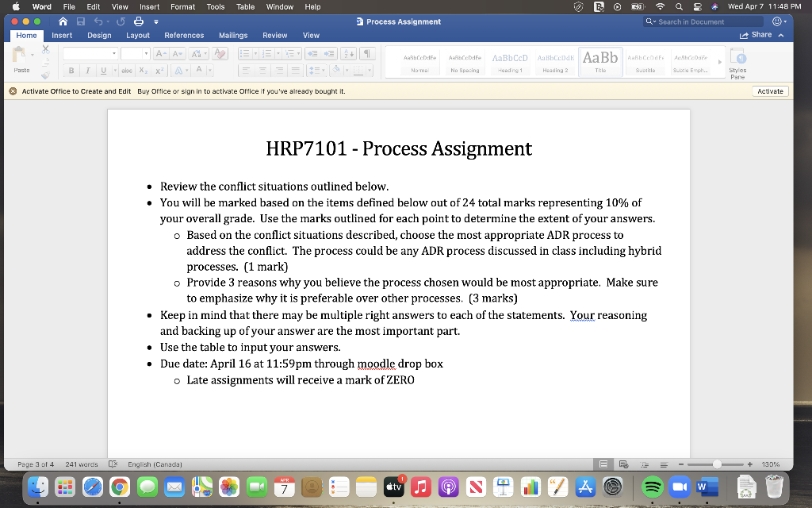The image size is (812, 508).
Task: Open the Bullets list icon
Action: [x=246, y=53]
